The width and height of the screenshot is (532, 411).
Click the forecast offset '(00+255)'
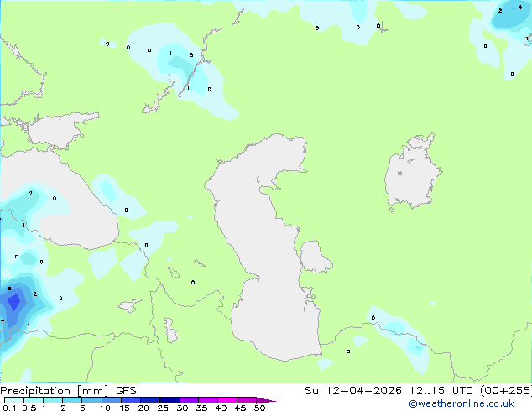pyautogui.click(x=506, y=391)
